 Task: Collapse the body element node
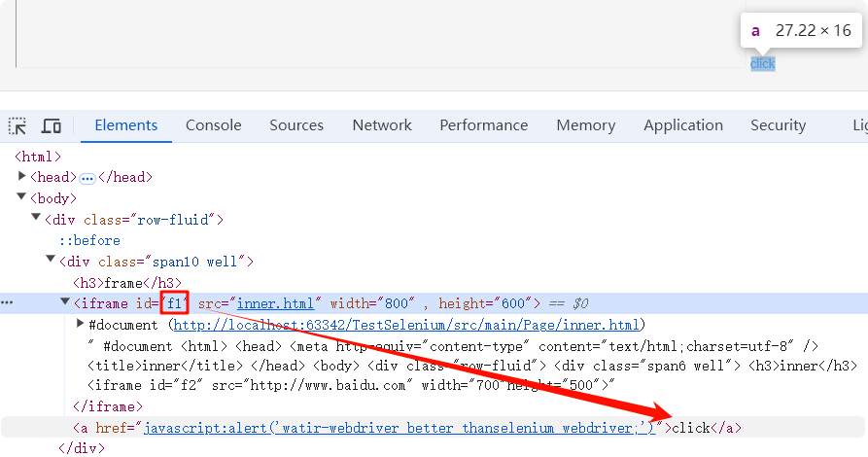(x=21, y=196)
